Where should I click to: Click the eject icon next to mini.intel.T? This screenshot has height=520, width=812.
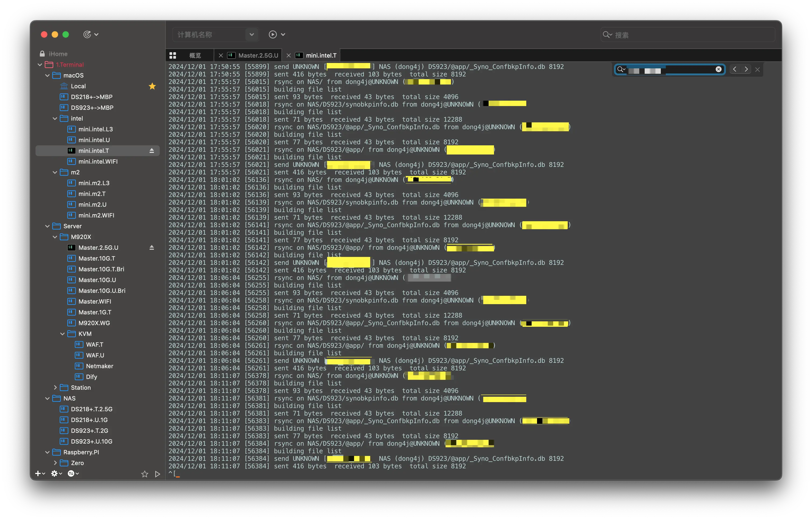click(x=152, y=151)
